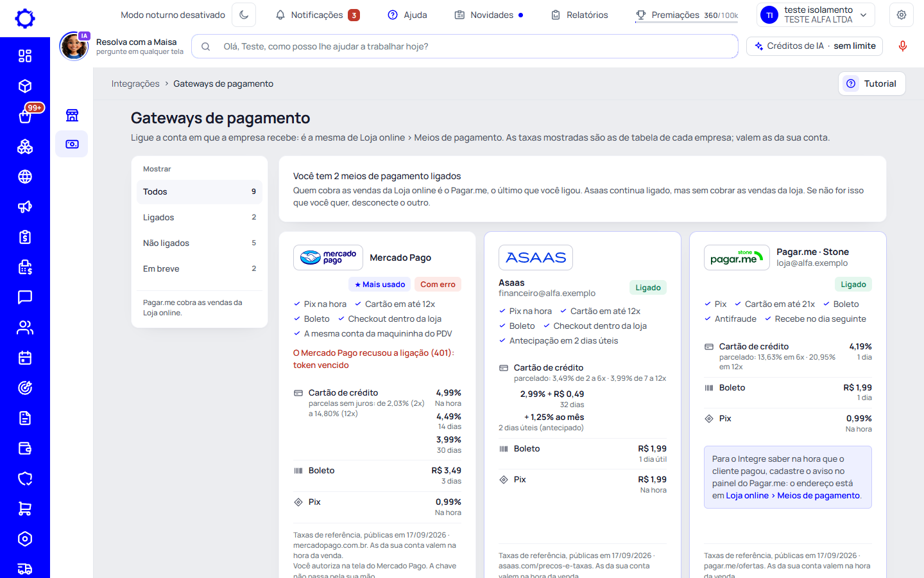924x578 pixels.
Task: Open Premiações trophy progress
Action: (x=687, y=15)
